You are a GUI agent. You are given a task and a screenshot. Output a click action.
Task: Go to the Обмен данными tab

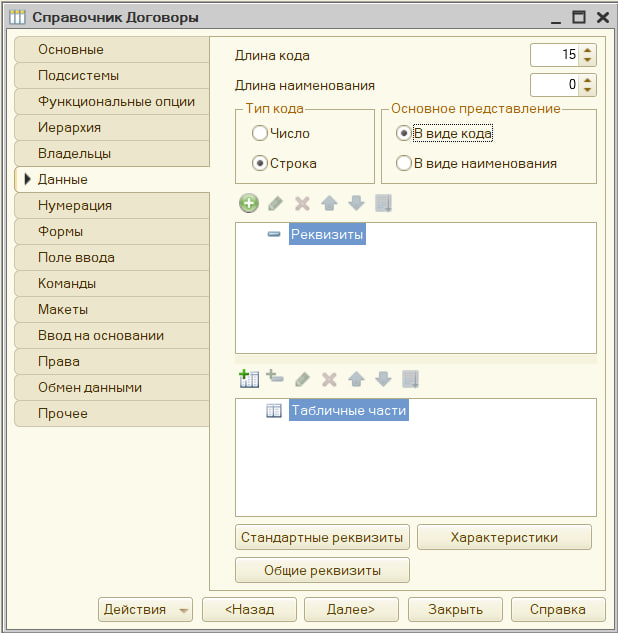point(112,388)
